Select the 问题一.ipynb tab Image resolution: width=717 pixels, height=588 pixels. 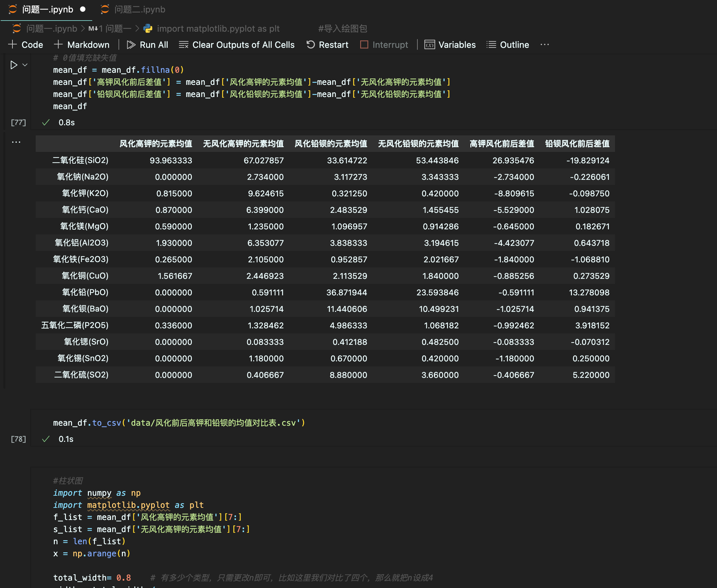pyautogui.click(x=47, y=9)
